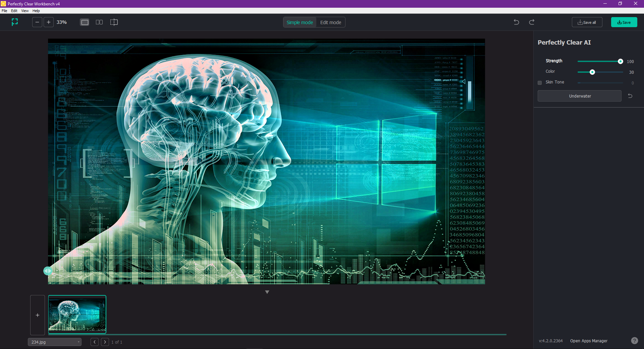This screenshot has height=349, width=644.
Task: Close the Perfectly Clear Workbench window
Action: [636, 4]
